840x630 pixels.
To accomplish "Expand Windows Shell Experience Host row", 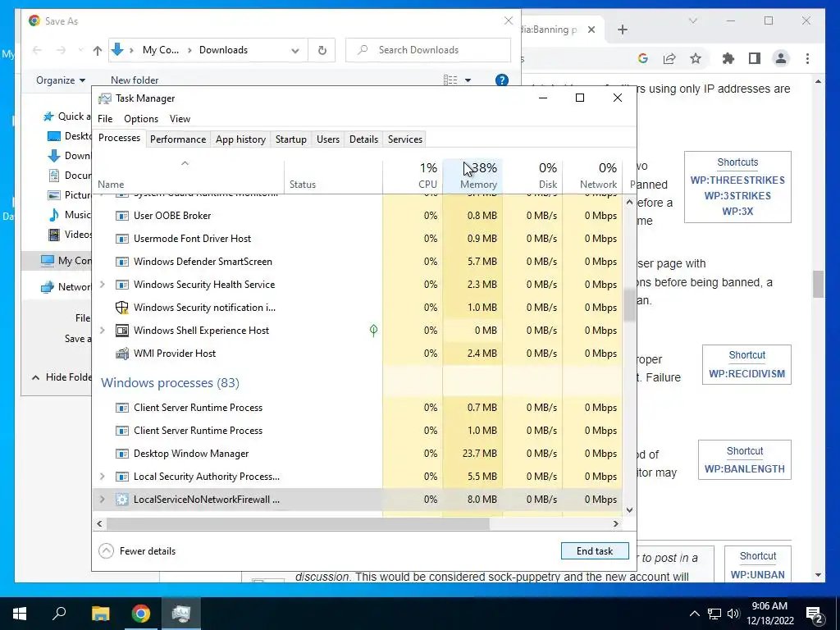I will (103, 331).
